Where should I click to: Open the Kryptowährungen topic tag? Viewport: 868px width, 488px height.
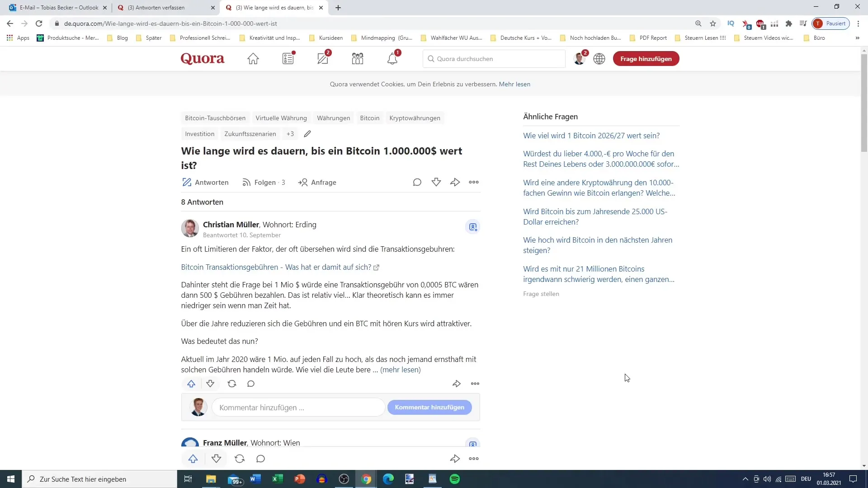pyautogui.click(x=415, y=118)
